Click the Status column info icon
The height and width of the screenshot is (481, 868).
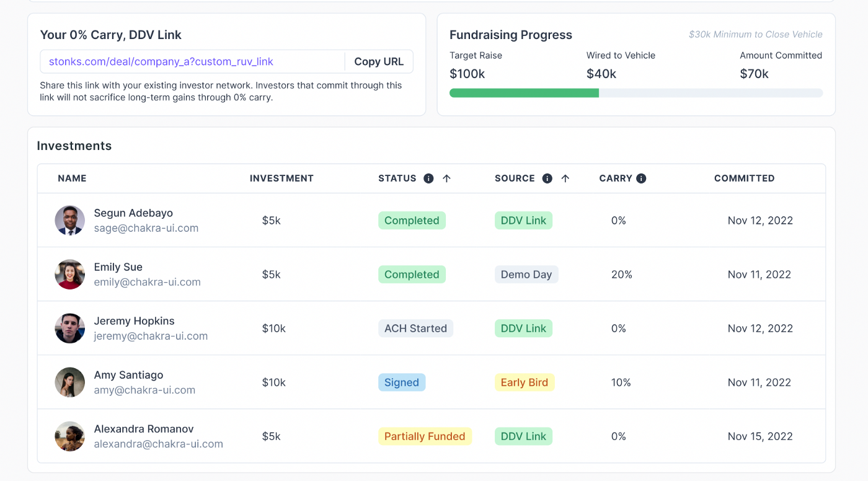point(428,179)
